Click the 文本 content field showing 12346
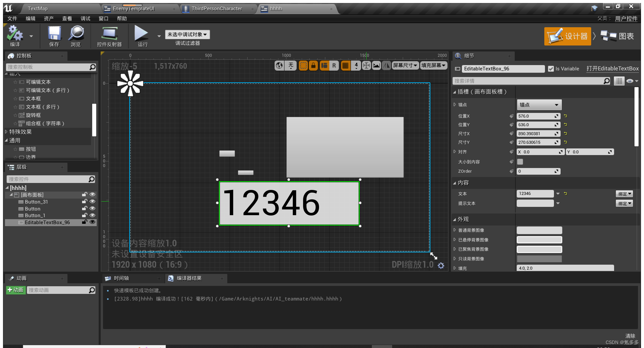644x348 pixels. point(535,194)
